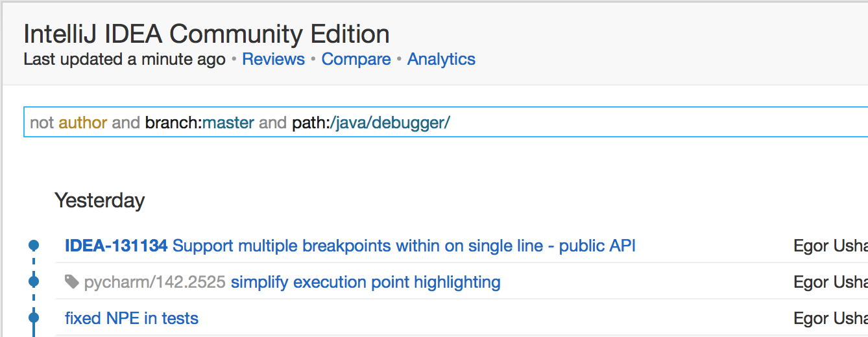Click graph node of IDEA-131134 commit

(34, 246)
